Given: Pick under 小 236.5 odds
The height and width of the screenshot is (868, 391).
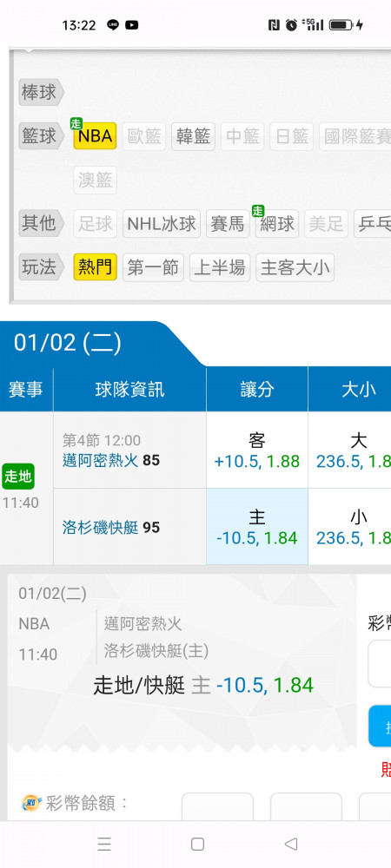Looking at the screenshot, I should (x=349, y=527).
